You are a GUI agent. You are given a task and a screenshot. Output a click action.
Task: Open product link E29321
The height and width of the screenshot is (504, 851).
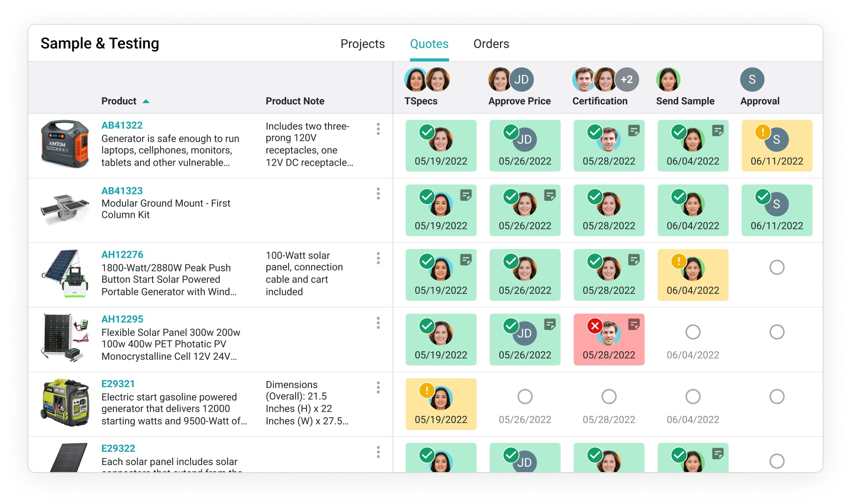[x=118, y=384]
